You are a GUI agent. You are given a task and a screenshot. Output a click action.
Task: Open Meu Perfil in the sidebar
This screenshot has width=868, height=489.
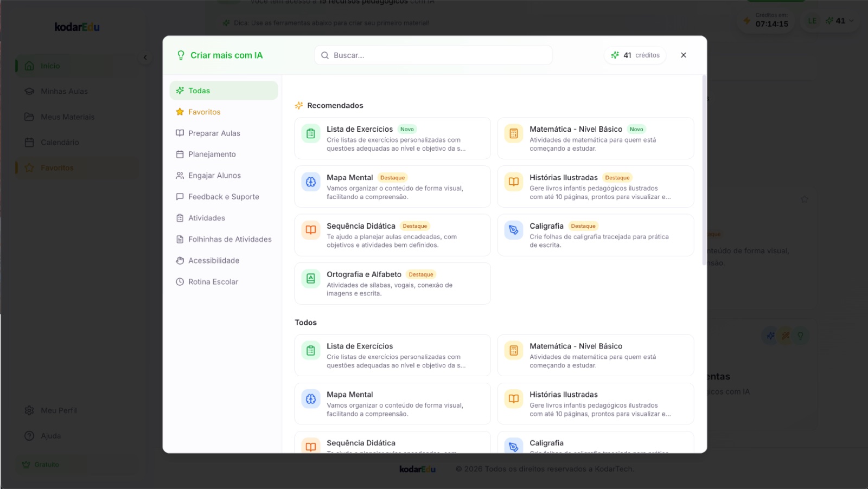pos(76,410)
